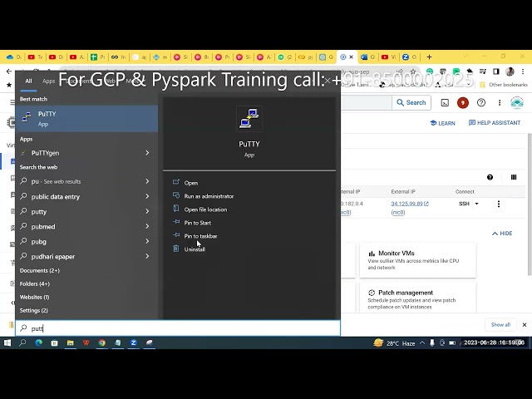Open Folders (4+) results group
532x399 pixels.
(35, 283)
